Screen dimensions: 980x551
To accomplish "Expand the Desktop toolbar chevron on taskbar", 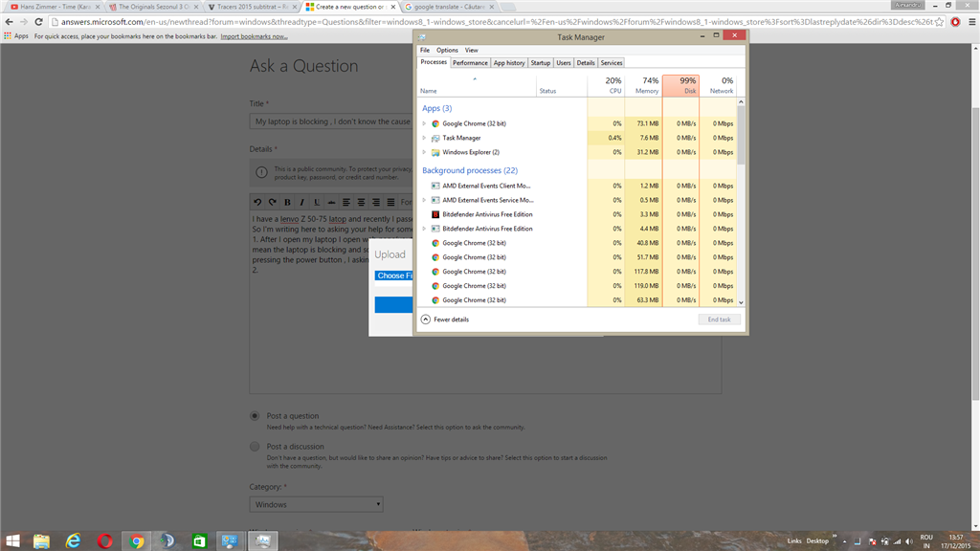I will point(835,536).
